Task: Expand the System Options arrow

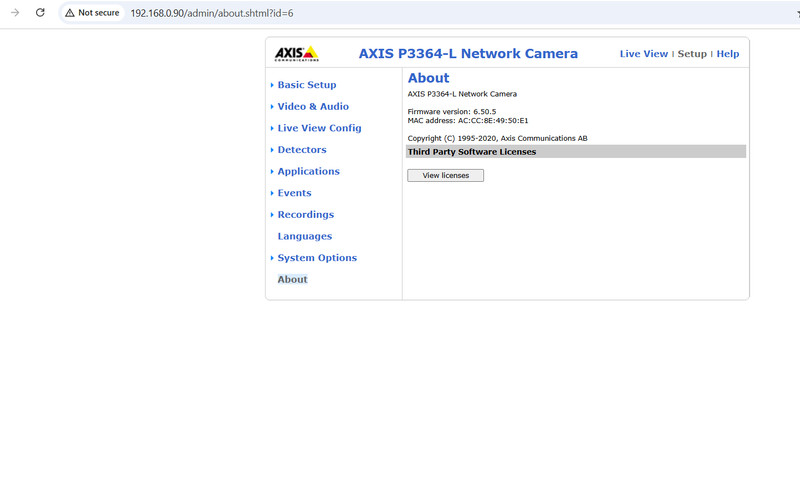Action: coord(272,258)
